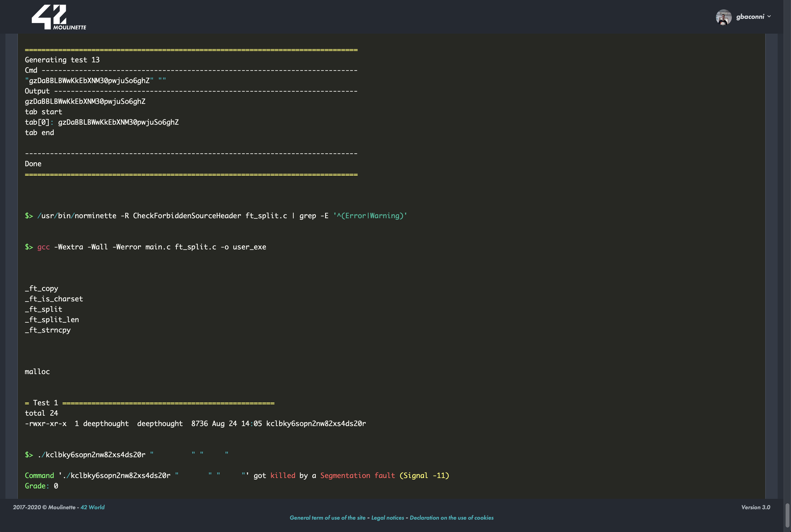
Task: Click the '_ft_is_charset' symbol line
Action: click(x=54, y=299)
